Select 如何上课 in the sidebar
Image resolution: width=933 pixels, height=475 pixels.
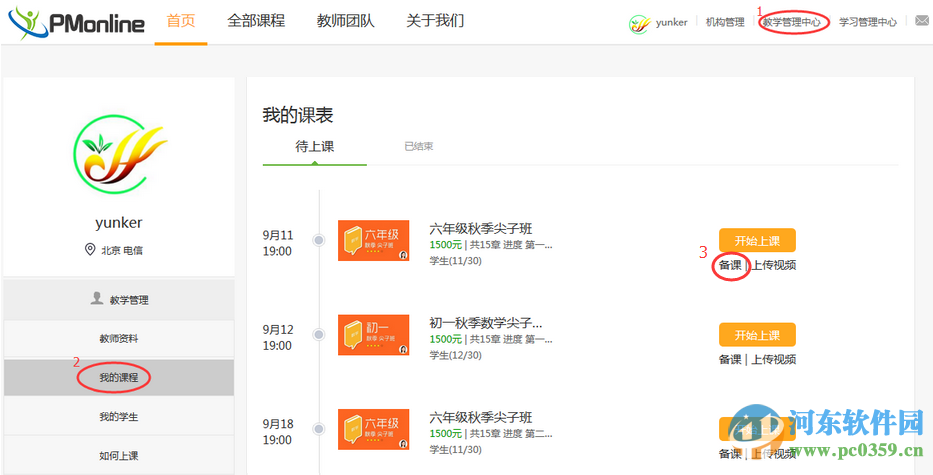[119, 456]
